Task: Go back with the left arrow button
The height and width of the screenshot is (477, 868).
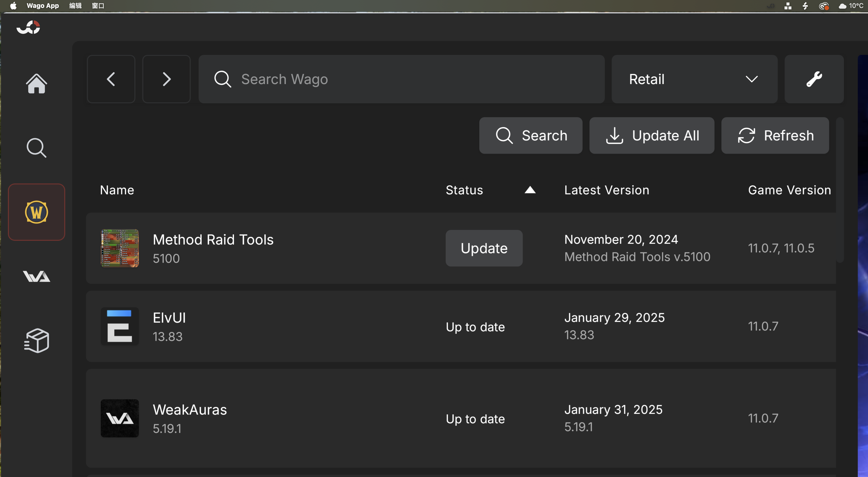Action: pos(111,79)
